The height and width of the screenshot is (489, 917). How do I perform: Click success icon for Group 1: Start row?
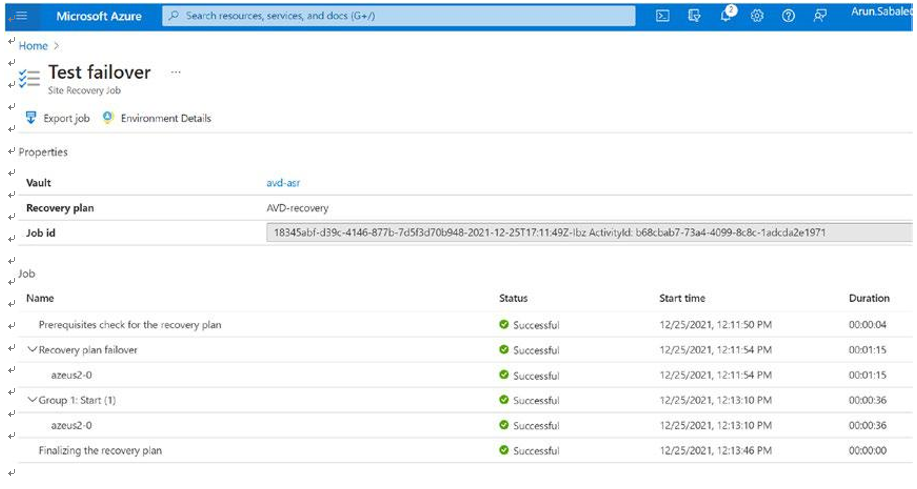pyautogui.click(x=504, y=400)
